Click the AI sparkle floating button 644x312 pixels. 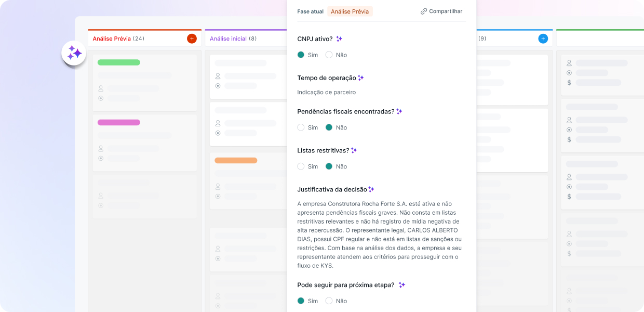74,53
